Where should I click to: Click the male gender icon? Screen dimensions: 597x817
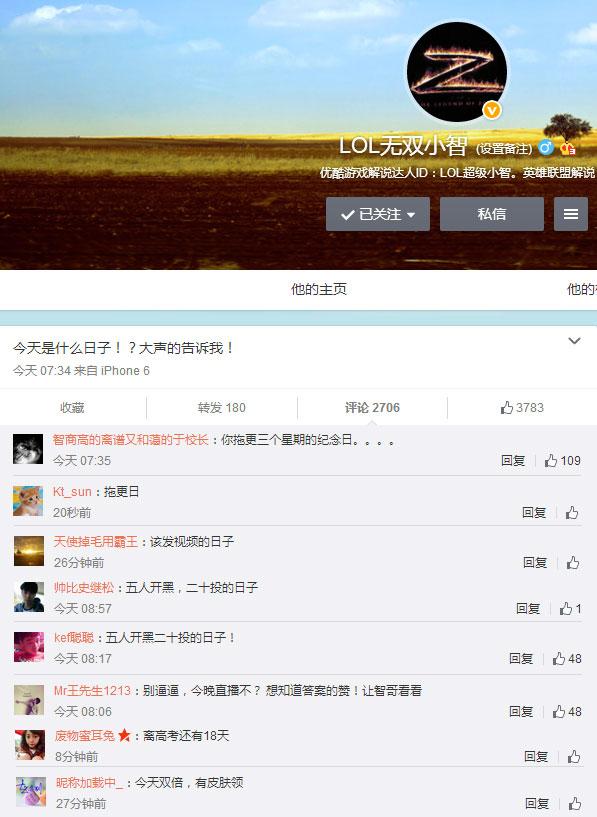point(545,148)
